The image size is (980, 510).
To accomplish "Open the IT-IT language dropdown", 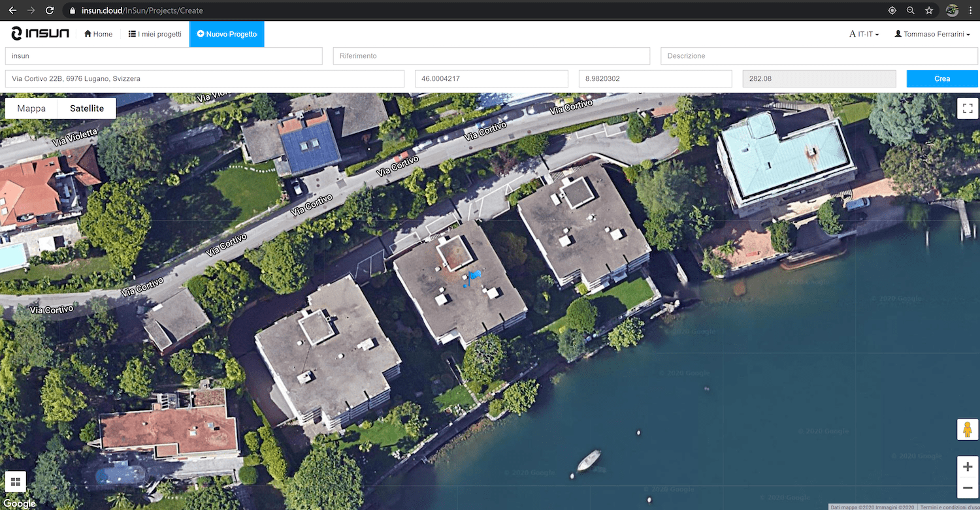I will pyautogui.click(x=864, y=34).
